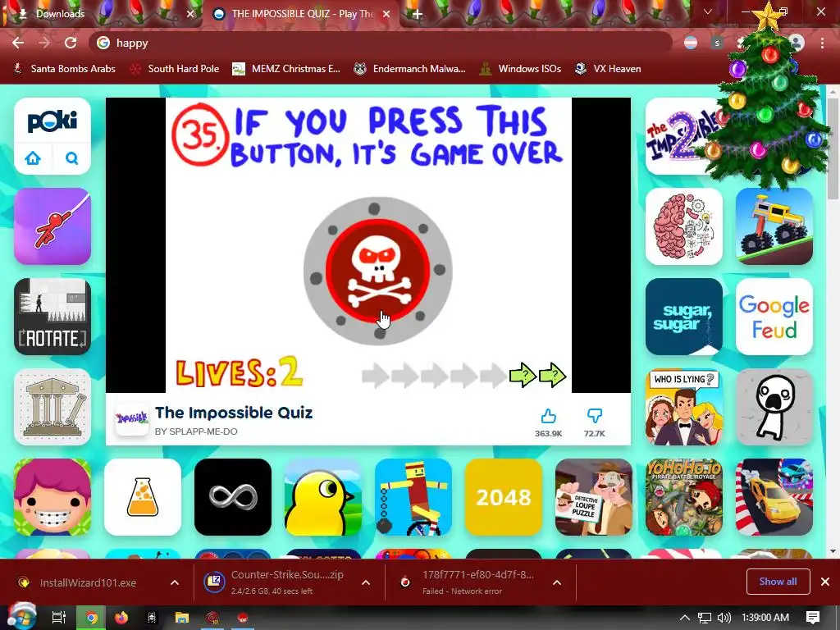Viewport: 840px width, 630px height.
Task: Open the Little Alchemy flask game thumbnail
Action: point(143,497)
